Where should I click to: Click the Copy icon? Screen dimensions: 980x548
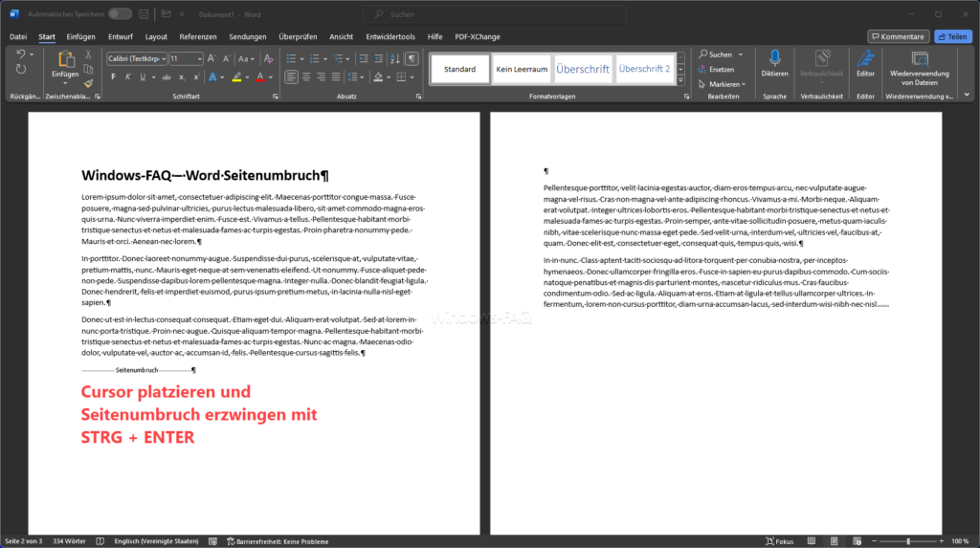point(88,70)
